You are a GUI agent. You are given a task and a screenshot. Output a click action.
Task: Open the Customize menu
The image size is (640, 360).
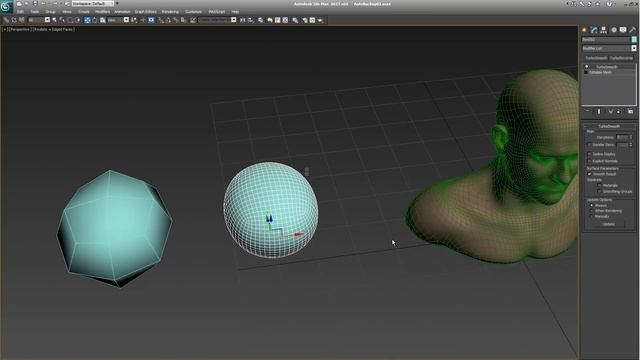193,12
